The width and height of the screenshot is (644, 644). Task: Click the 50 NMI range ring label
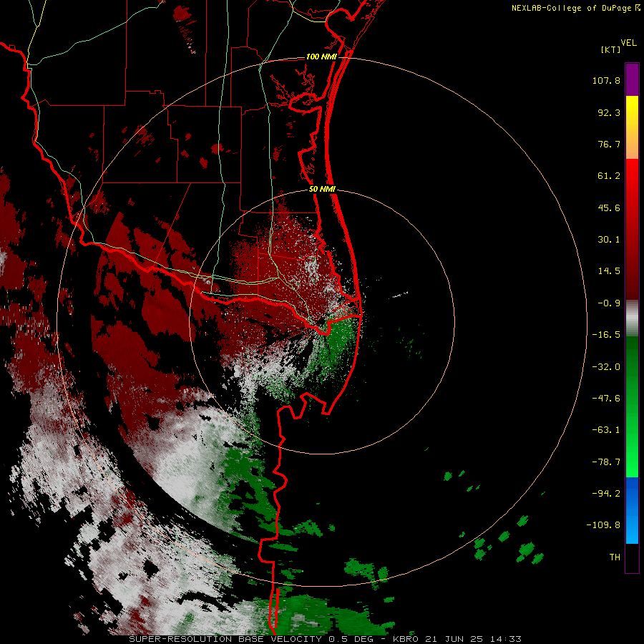(x=323, y=190)
